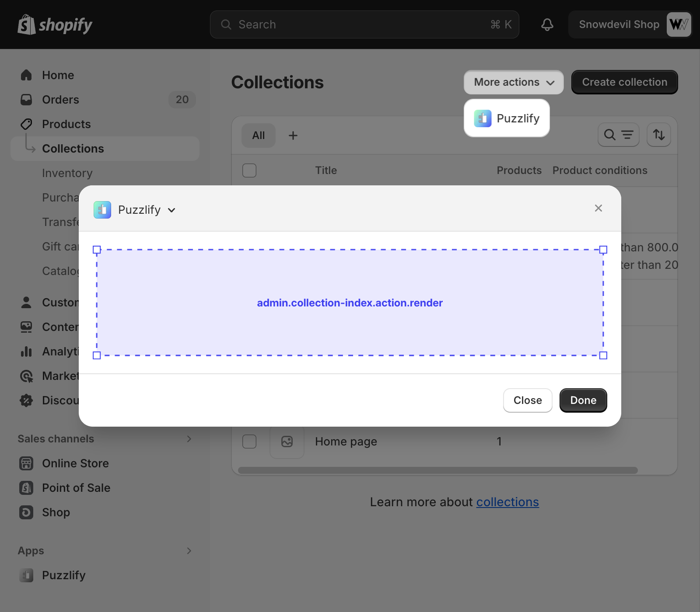The width and height of the screenshot is (700, 612).
Task: Open Point of Sale channel
Action: click(x=76, y=488)
